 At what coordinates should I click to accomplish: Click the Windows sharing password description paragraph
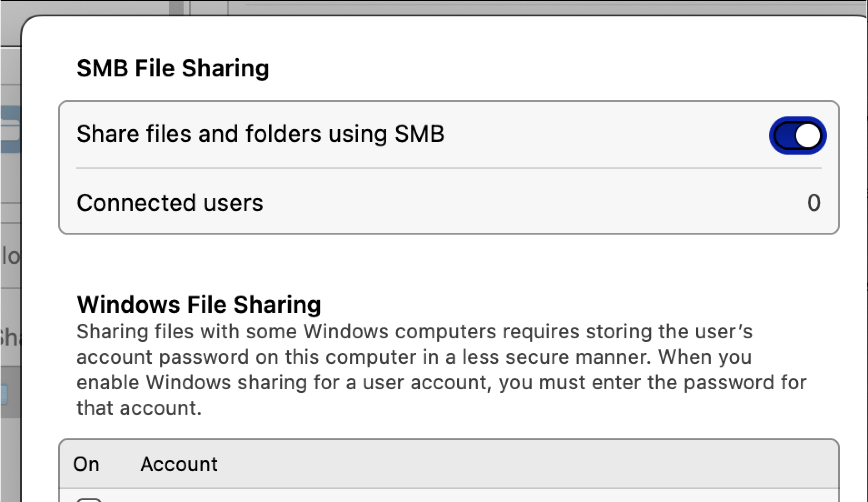441,357
